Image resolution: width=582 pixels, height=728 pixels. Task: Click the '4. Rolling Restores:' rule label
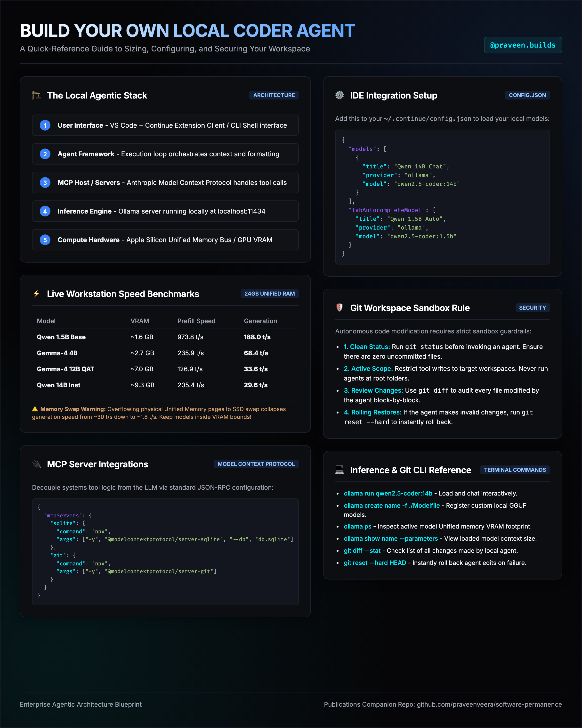point(372,412)
